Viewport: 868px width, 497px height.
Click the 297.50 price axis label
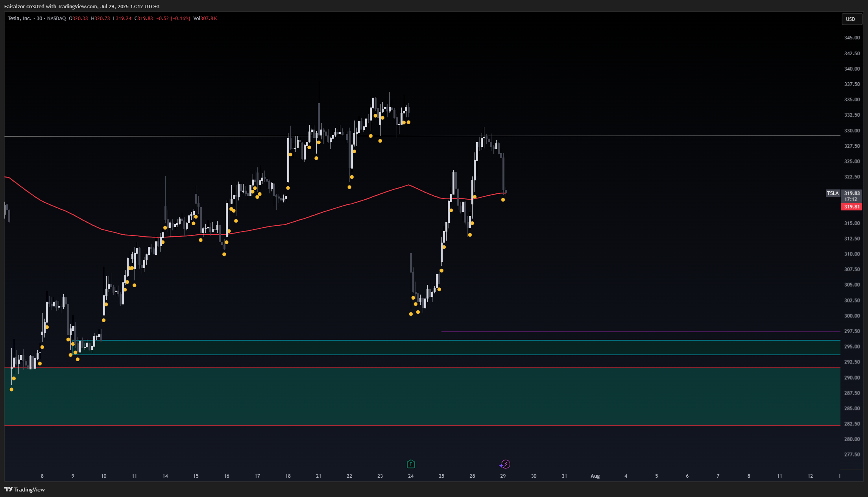pyautogui.click(x=851, y=331)
